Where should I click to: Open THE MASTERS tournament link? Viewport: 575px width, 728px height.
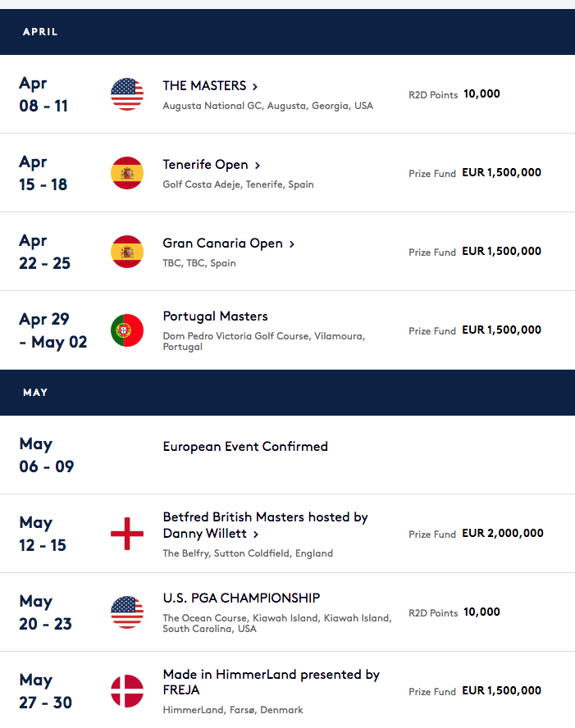coord(204,86)
